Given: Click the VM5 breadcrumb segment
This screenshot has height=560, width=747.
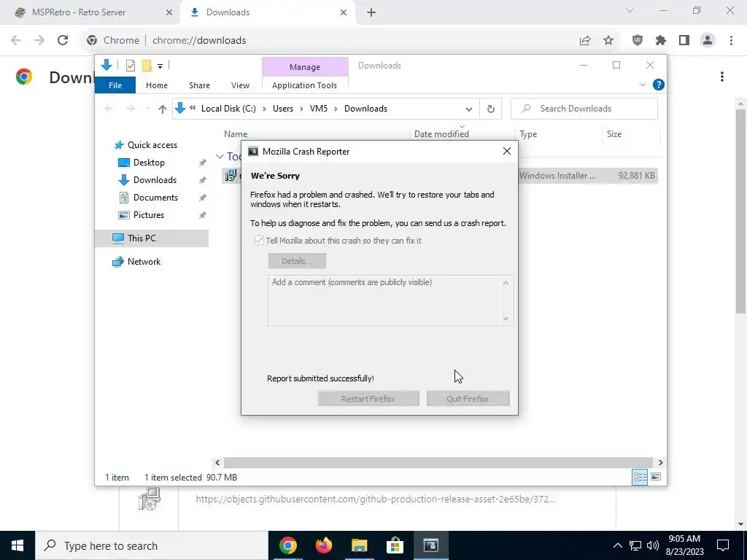Looking at the screenshot, I should click(x=319, y=109).
